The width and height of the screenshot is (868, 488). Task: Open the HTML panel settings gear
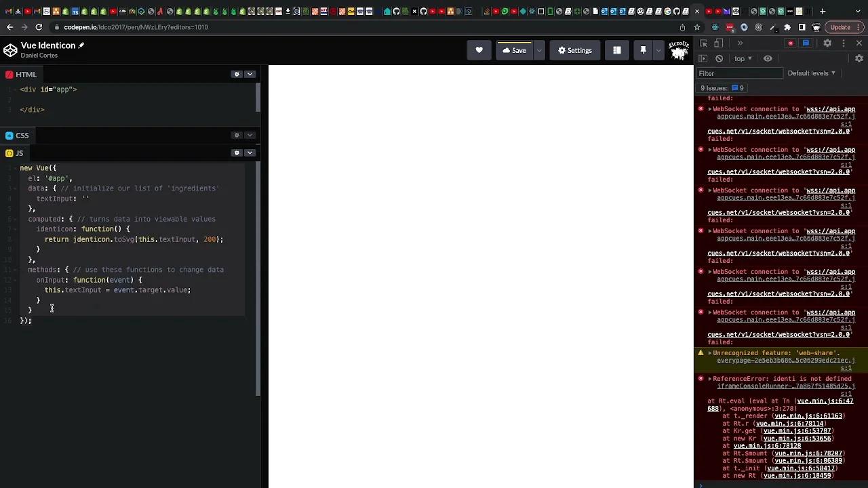(236, 74)
